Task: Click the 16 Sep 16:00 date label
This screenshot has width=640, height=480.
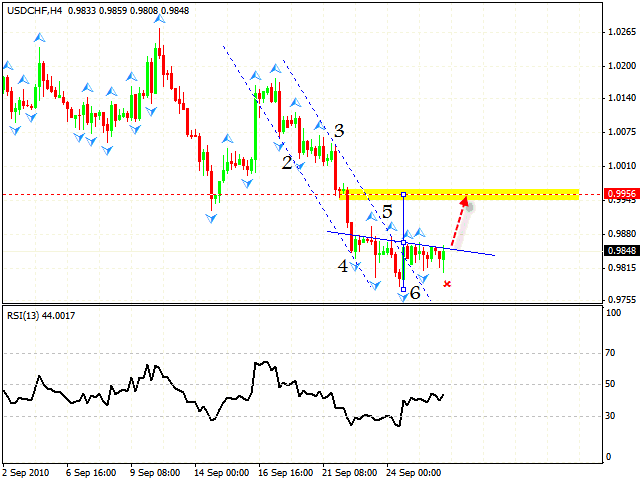Action: click(286, 473)
